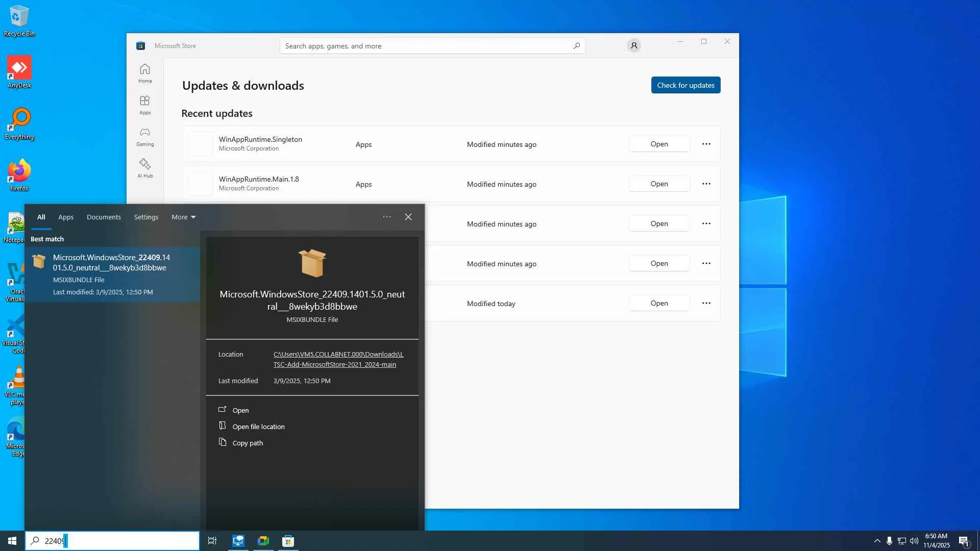The width and height of the screenshot is (980, 551).
Task: Click the Downloads folder location link
Action: tap(338, 359)
